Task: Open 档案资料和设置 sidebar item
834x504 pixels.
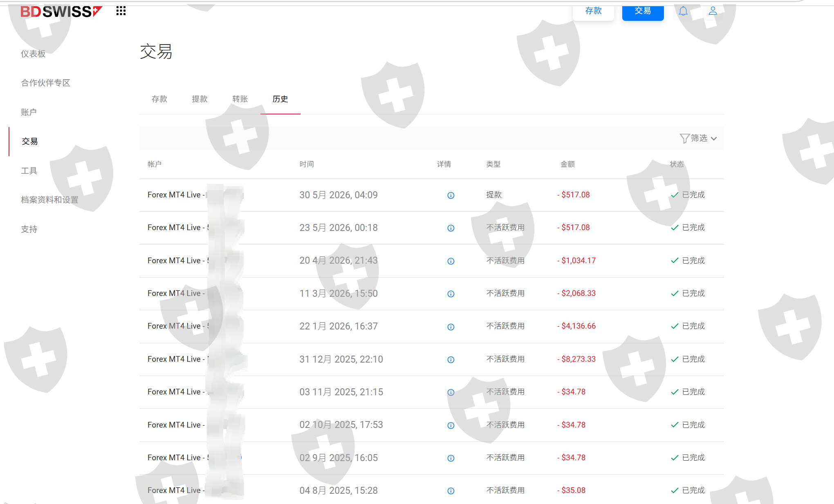Action: pyautogui.click(x=49, y=199)
